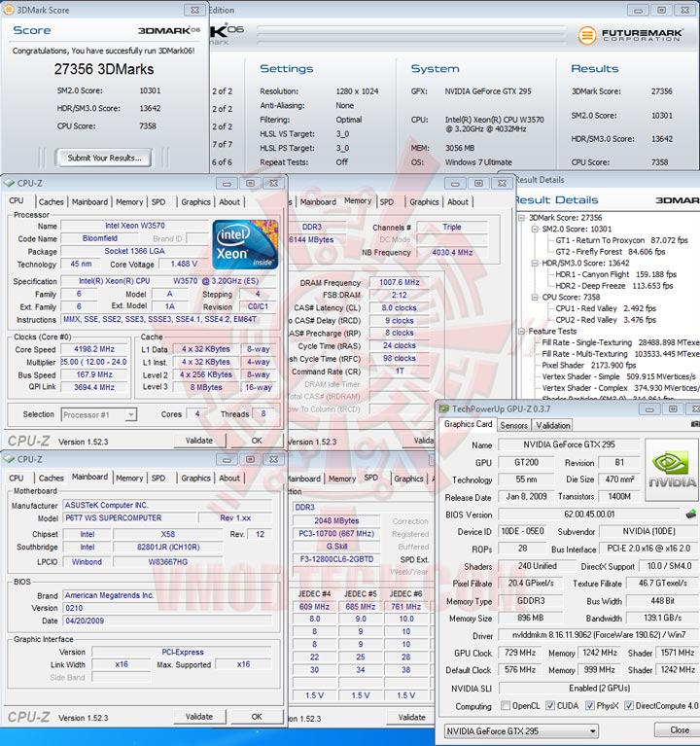Collapse the SM2.0 Score: 10301 node
700x746 pixels.
tap(535, 229)
